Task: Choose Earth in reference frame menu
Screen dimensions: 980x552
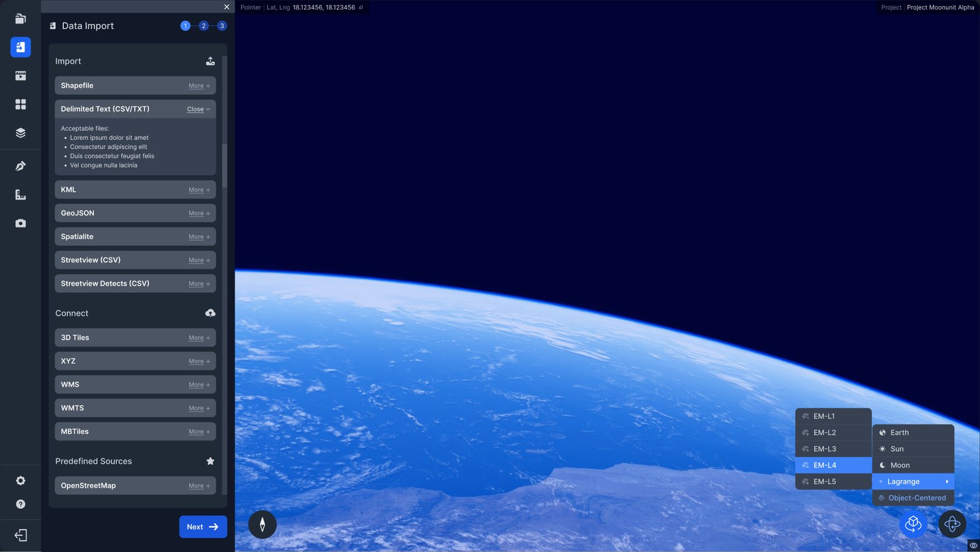Action: [913, 433]
